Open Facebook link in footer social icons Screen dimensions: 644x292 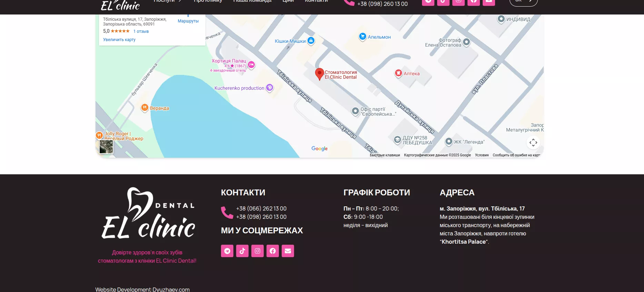[273, 251]
